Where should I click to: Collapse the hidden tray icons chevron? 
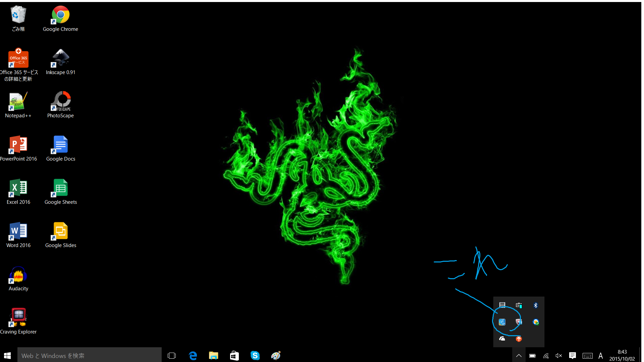[519, 356]
